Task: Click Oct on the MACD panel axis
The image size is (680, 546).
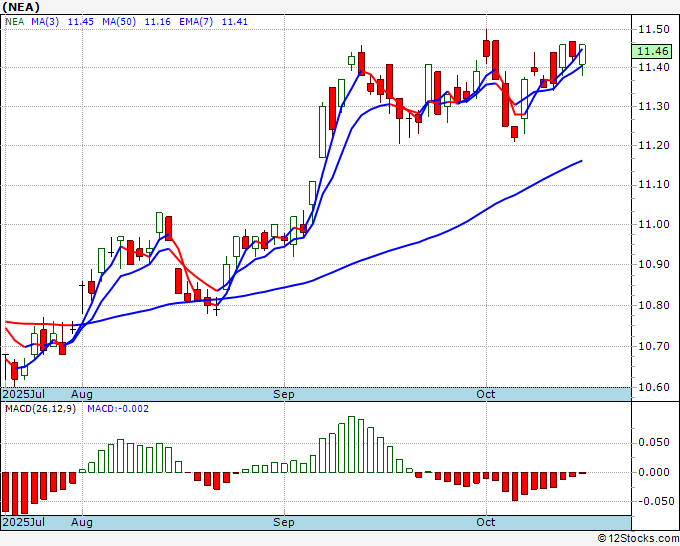Action: click(x=485, y=522)
